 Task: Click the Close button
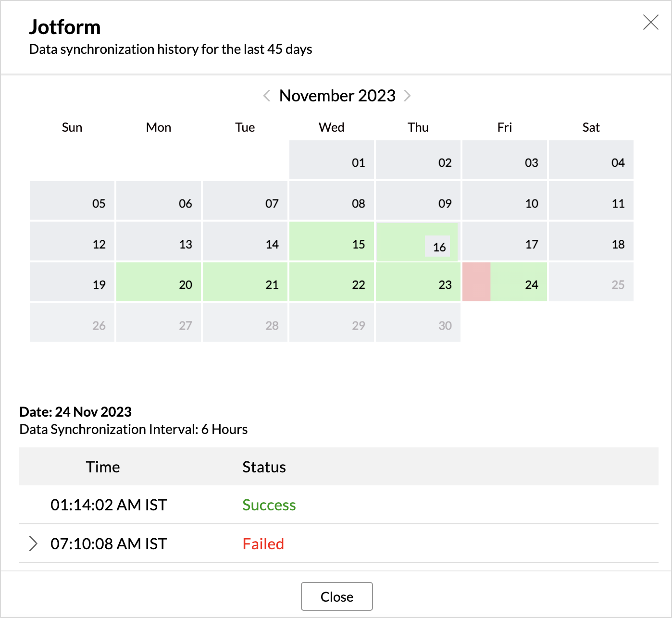pyautogui.click(x=336, y=596)
